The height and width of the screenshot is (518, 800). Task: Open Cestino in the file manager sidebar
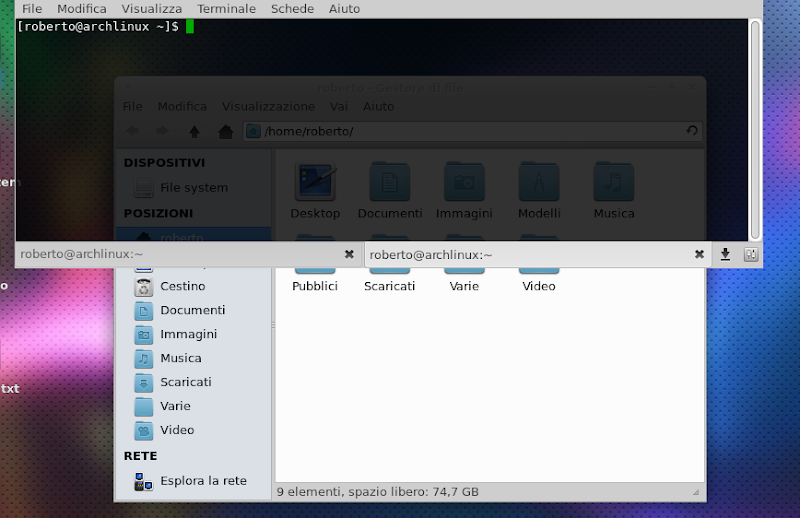click(x=194, y=286)
